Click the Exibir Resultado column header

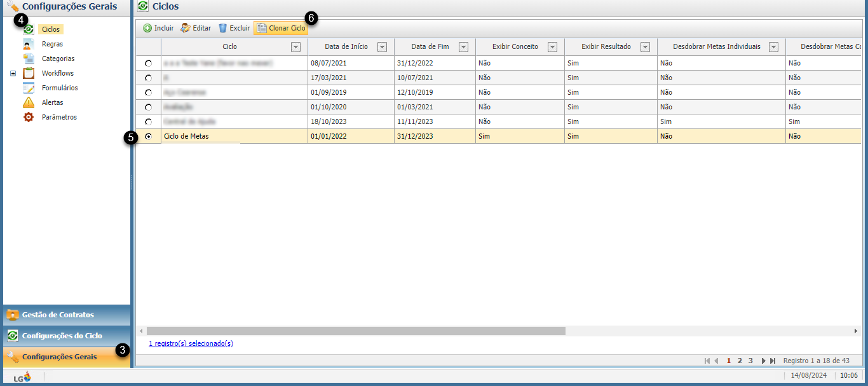(x=611, y=46)
